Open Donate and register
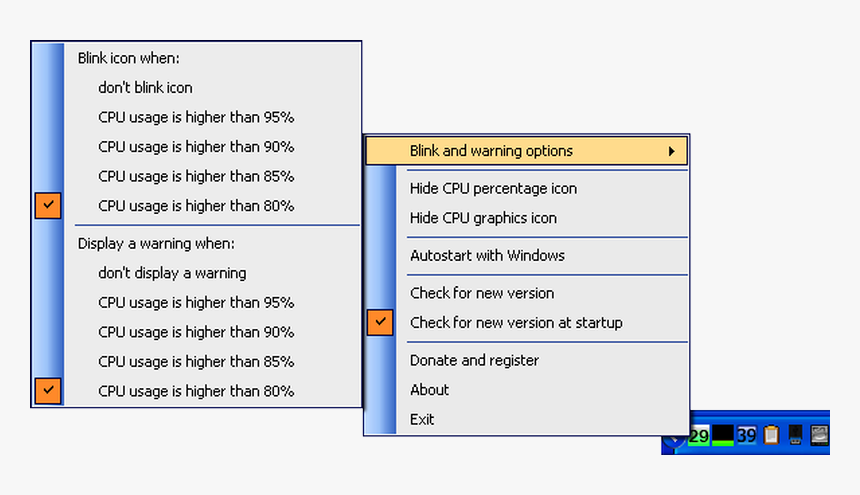The image size is (860, 495). [x=474, y=360]
